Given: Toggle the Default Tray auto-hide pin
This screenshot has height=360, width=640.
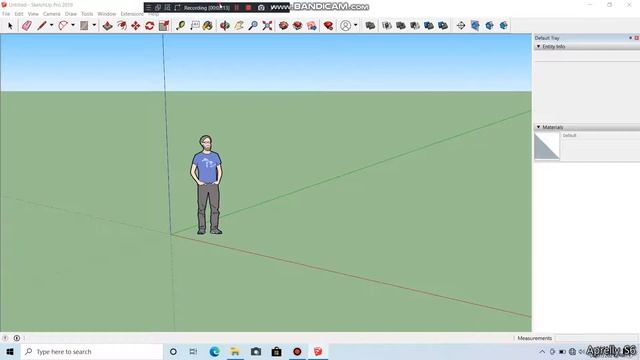Looking at the screenshot, I should (x=630, y=38).
